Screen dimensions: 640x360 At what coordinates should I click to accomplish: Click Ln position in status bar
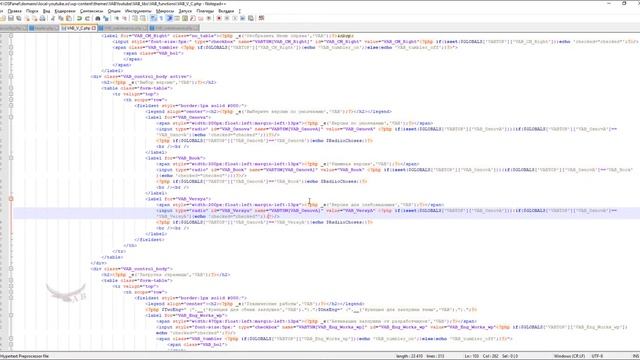471,356
